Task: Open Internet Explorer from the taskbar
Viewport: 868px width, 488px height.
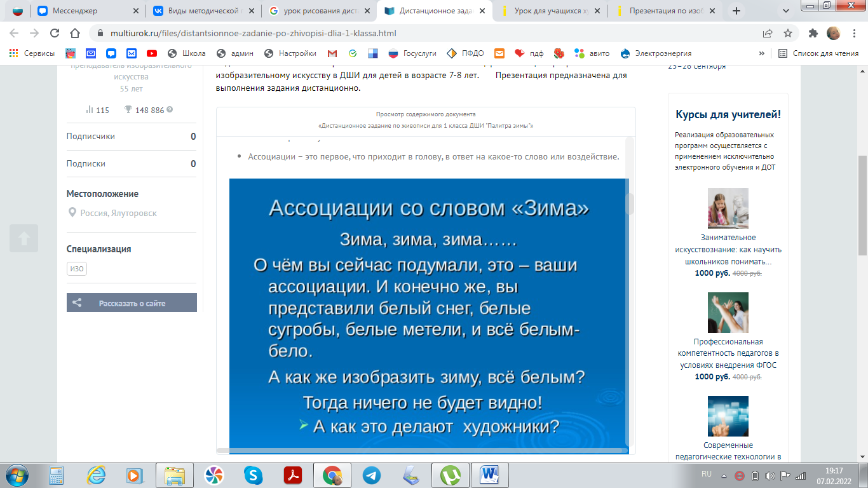Action: click(x=97, y=475)
